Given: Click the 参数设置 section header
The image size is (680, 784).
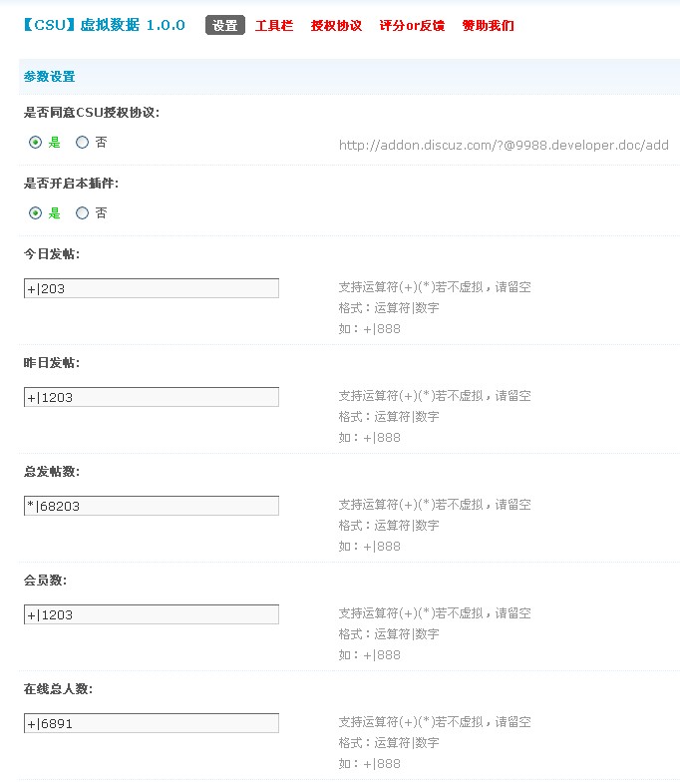Looking at the screenshot, I should point(49,77).
